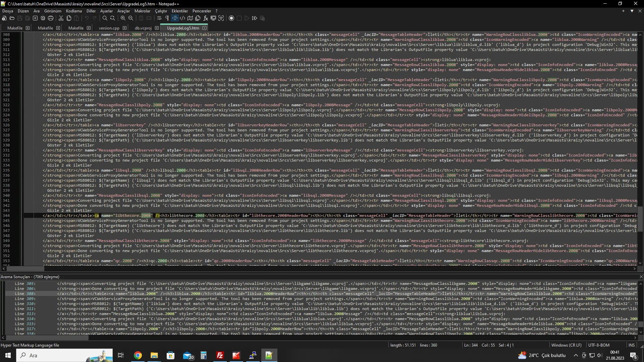Open Replace using the find-replace toolbar icon

click(x=113, y=18)
